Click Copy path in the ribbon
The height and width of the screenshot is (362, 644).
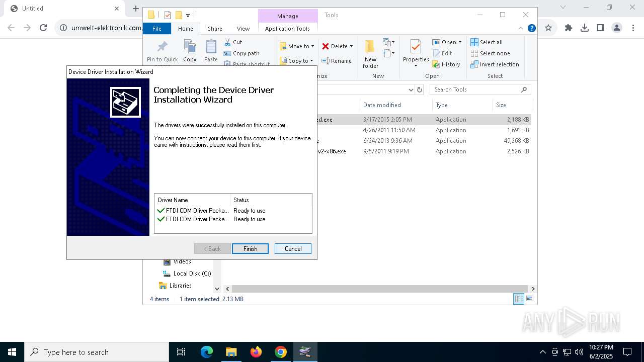[242, 53]
